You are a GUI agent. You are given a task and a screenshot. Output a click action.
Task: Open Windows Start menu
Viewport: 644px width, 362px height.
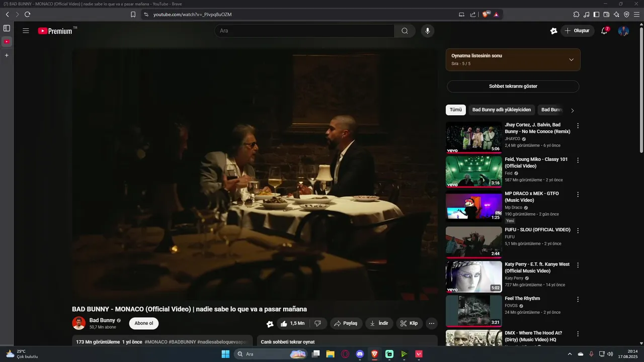(225, 354)
